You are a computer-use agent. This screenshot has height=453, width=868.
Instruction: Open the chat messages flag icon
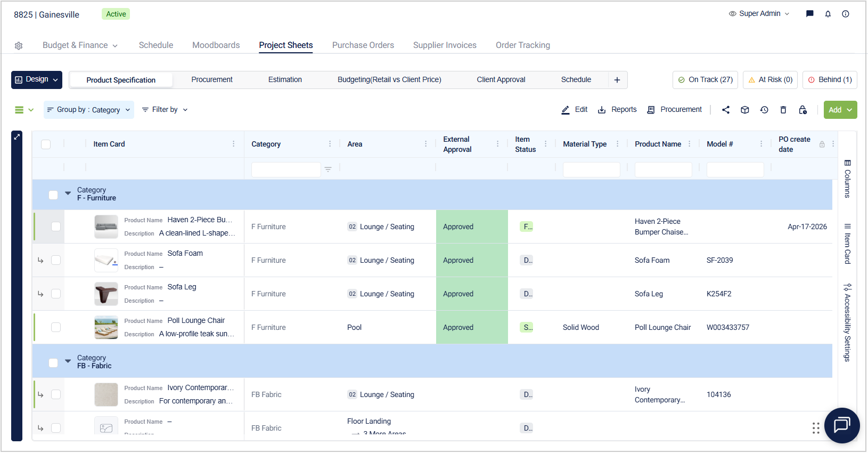(809, 14)
